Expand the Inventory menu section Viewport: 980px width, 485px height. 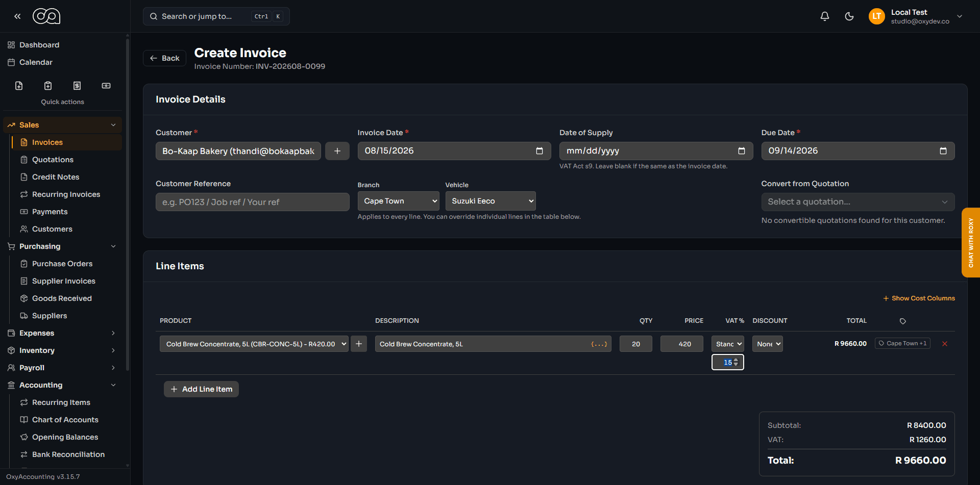point(62,350)
